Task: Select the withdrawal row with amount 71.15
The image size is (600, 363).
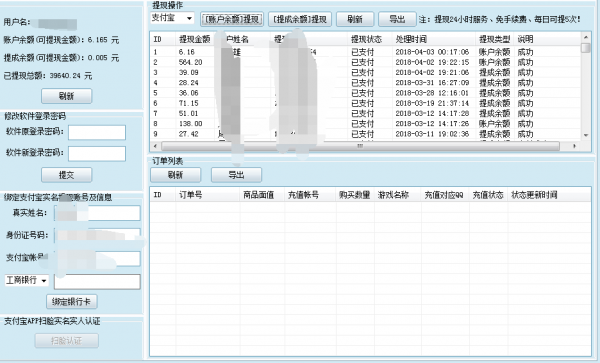Action: pyautogui.click(x=365, y=103)
